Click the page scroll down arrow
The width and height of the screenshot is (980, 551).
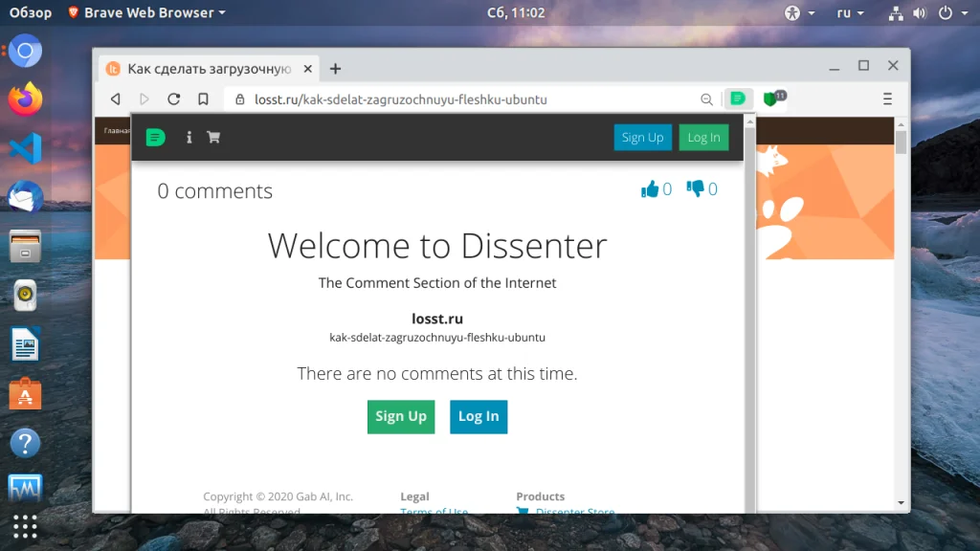click(x=901, y=503)
